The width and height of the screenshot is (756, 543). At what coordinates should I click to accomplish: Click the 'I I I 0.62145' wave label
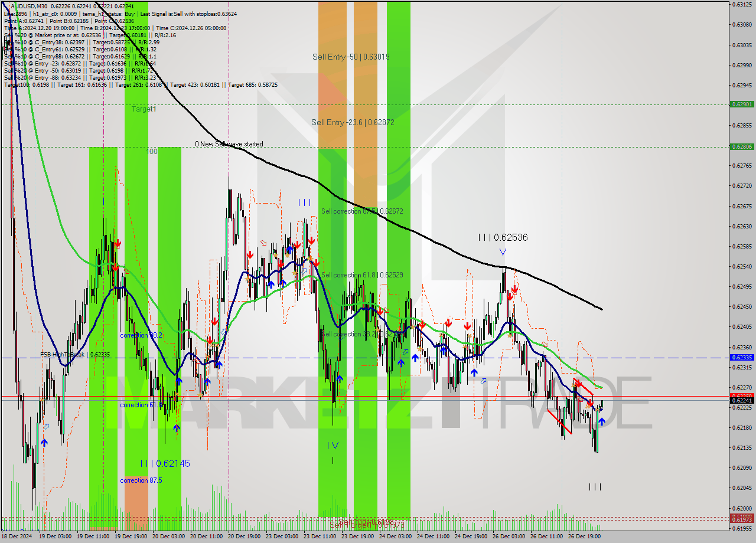pyautogui.click(x=165, y=464)
